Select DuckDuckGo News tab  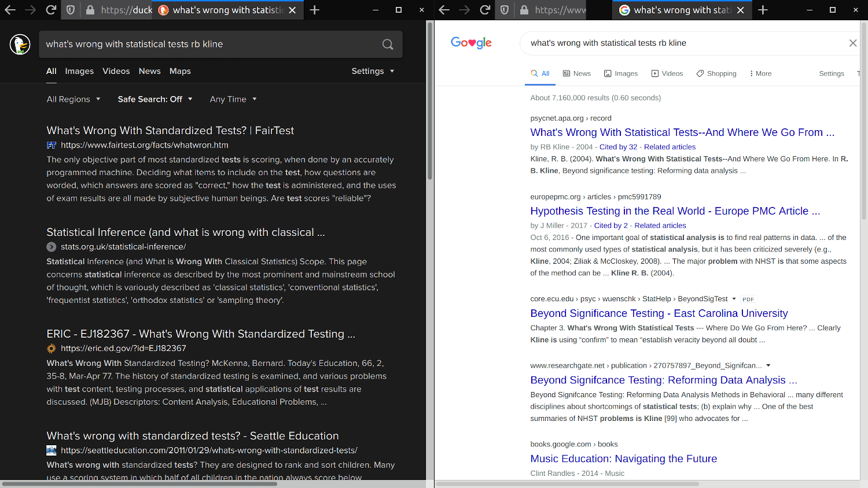pos(149,71)
